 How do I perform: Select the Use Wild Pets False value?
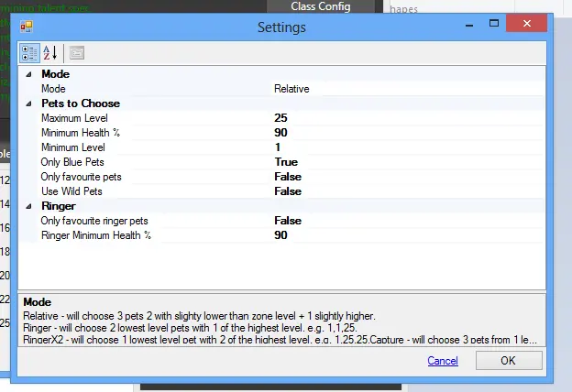click(x=288, y=191)
